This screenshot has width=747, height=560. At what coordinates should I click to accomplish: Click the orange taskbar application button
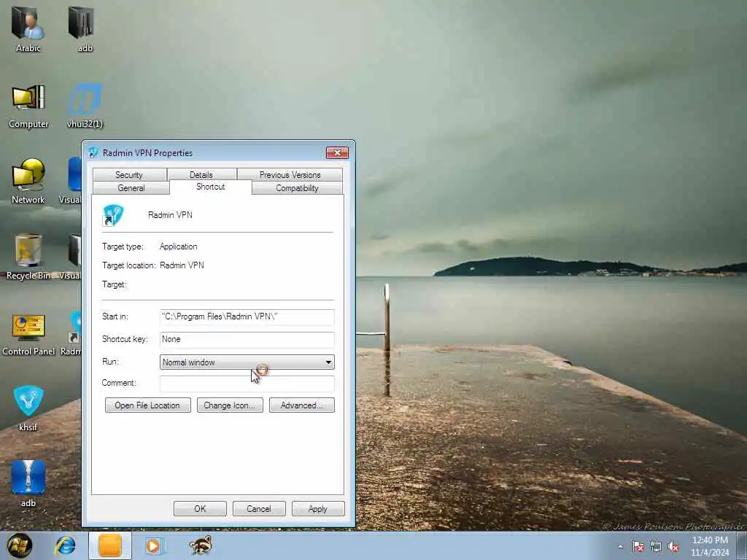tap(110, 545)
